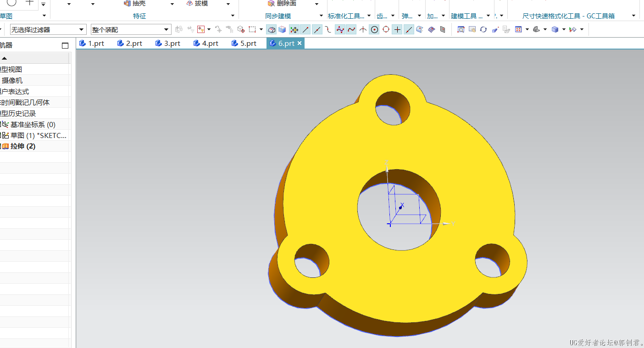Click the rectangle selection mode icon
Screen dimensions: 644x348
coord(252,29)
